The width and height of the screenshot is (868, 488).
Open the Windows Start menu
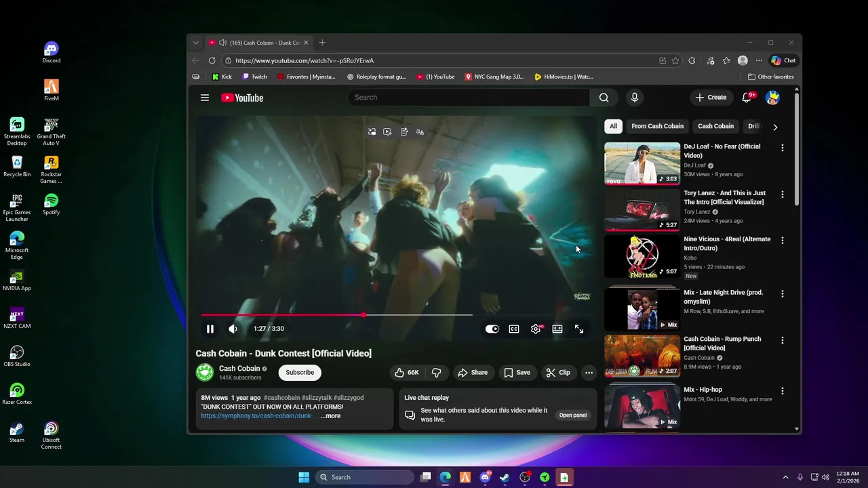coord(304,477)
